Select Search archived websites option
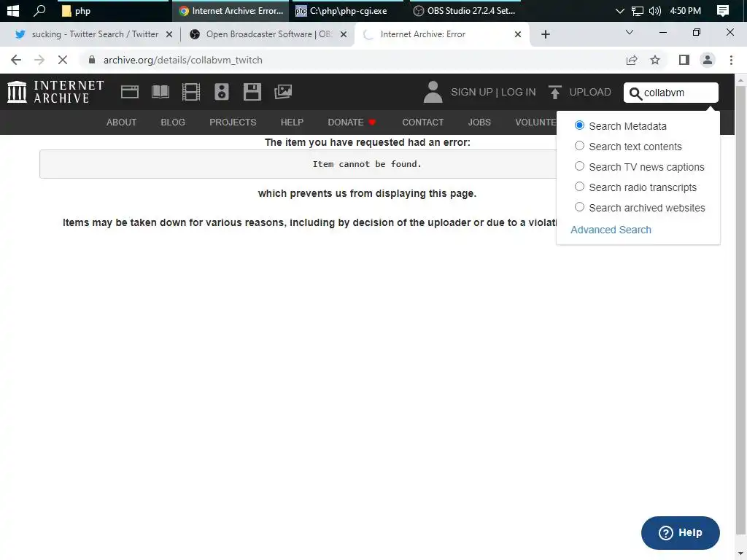The image size is (747, 560). coord(579,207)
